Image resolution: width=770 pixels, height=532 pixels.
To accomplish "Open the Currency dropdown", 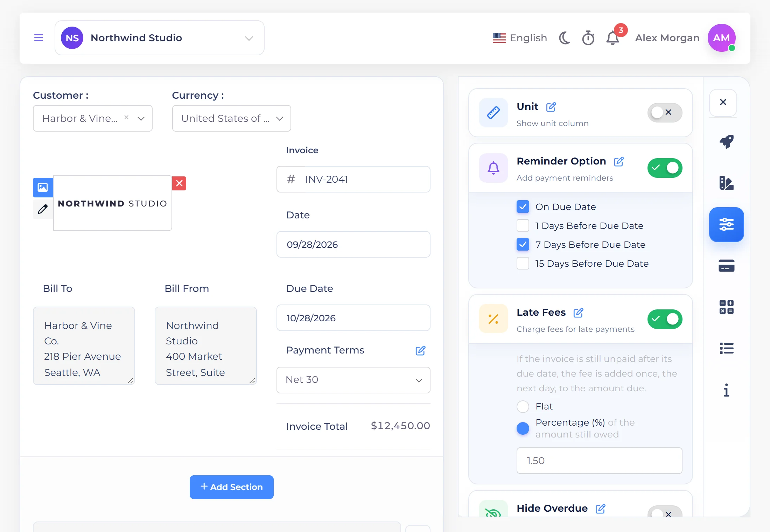I will tap(231, 118).
